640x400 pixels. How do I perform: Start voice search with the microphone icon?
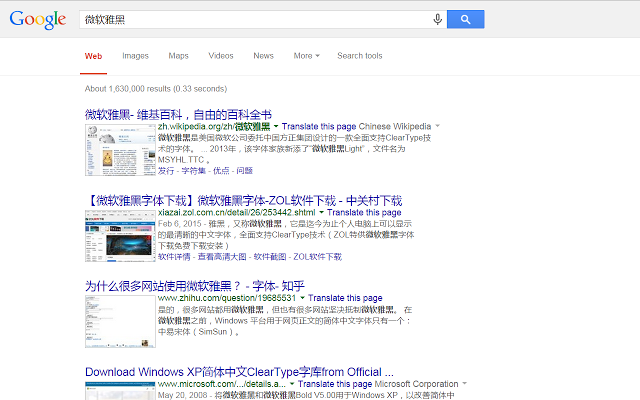tap(437, 19)
